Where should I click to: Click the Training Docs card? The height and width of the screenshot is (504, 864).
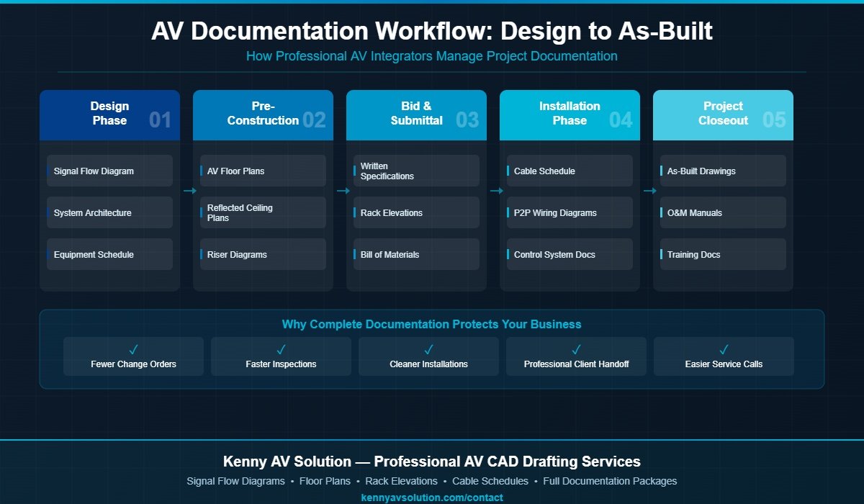[x=723, y=254]
